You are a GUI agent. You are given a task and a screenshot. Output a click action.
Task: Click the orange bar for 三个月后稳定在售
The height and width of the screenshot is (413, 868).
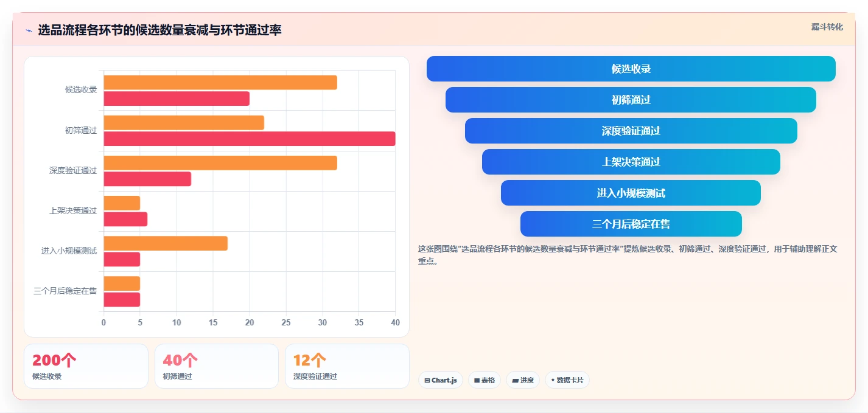click(122, 283)
